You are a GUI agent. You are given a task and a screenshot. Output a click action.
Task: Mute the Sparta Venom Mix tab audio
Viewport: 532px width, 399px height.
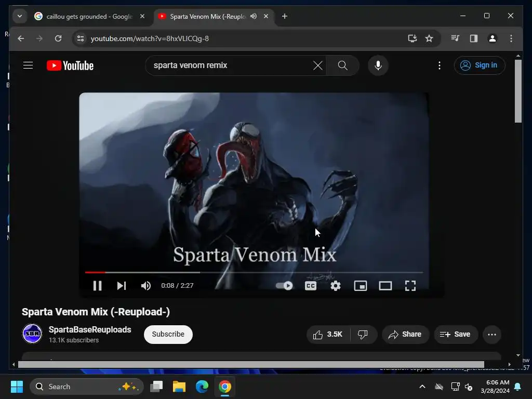point(254,16)
